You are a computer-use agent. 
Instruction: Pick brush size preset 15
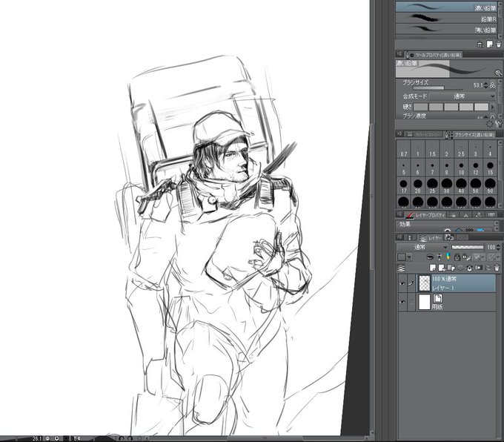[x=490, y=168]
